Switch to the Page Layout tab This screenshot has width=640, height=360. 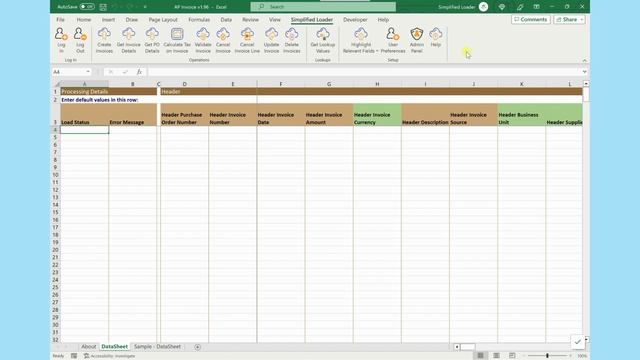point(163,20)
